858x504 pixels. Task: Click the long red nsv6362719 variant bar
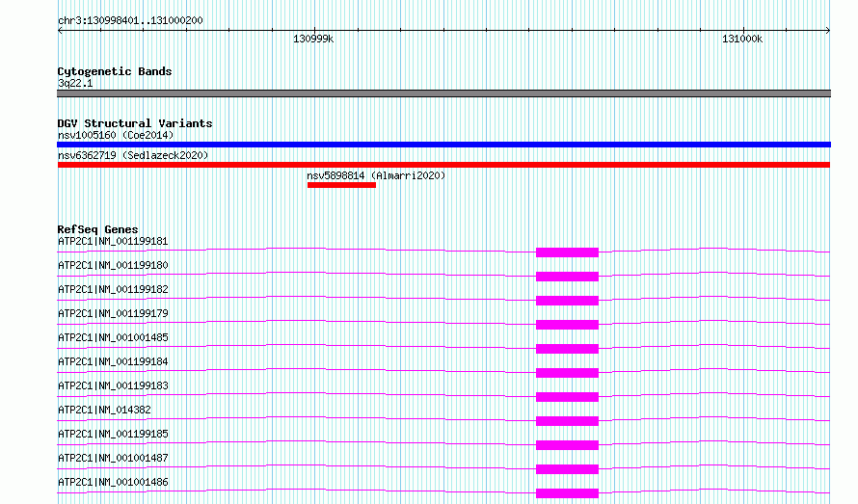click(443, 165)
